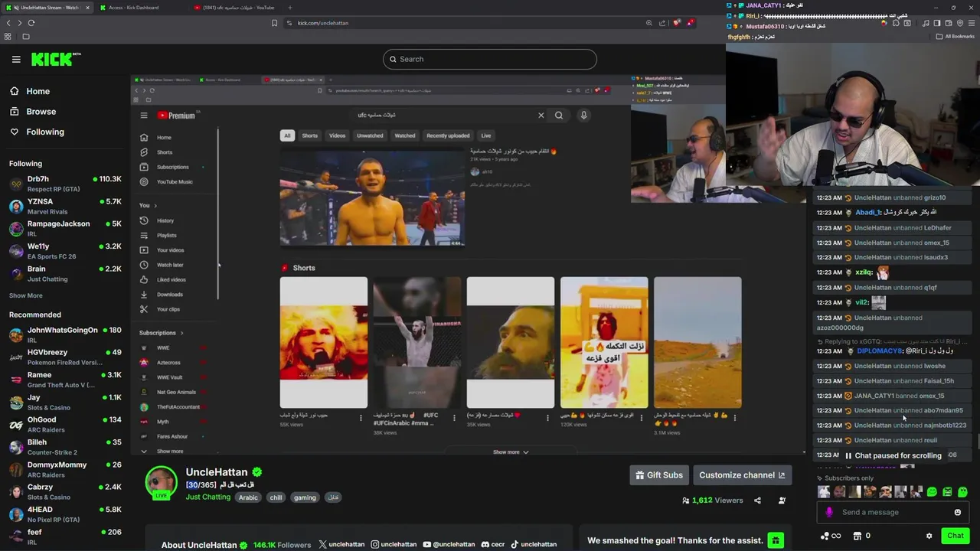980x551 pixels.
Task: Click UncleHattan live profile avatar
Action: [161, 482]
